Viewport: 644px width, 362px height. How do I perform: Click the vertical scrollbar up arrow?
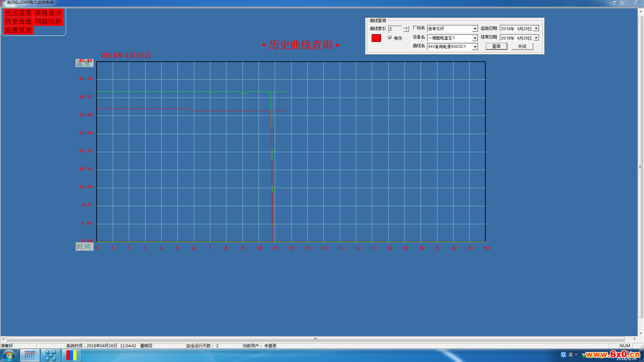tap(641, 11)
